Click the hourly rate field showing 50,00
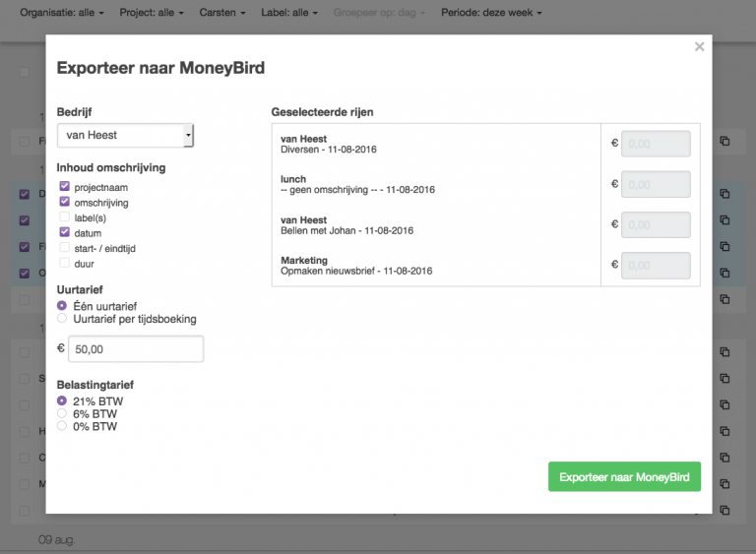Viewport: 756px width, 554px height. (136, 349)
